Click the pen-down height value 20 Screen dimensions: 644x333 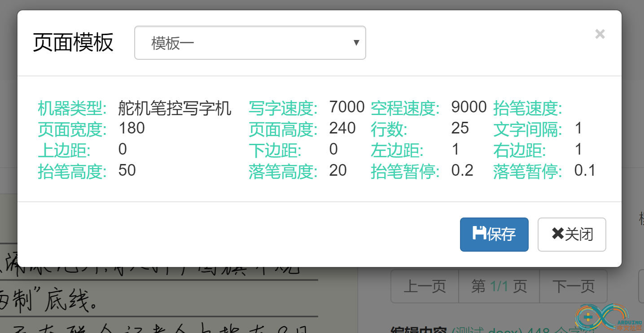coord(338,170)
